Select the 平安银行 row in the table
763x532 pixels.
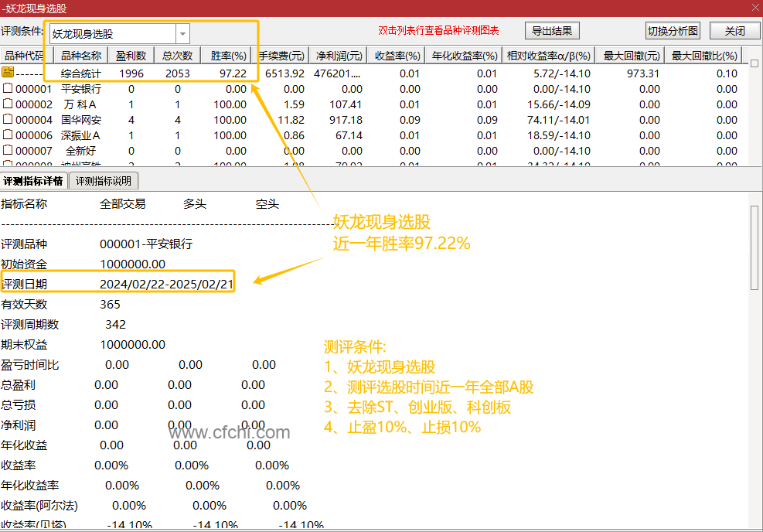click(80, 88)
